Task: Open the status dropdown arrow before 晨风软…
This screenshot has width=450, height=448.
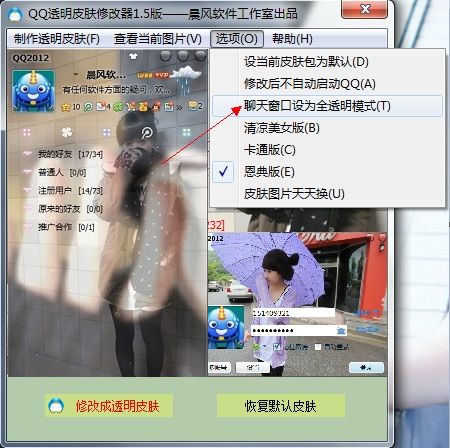Action: click(76, 74)
